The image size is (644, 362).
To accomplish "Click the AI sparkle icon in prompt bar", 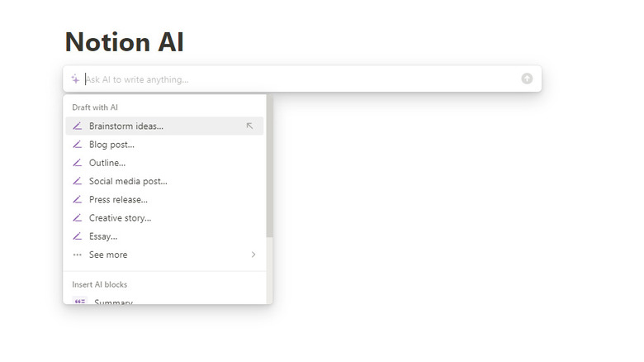I will (x=75, y=79).
